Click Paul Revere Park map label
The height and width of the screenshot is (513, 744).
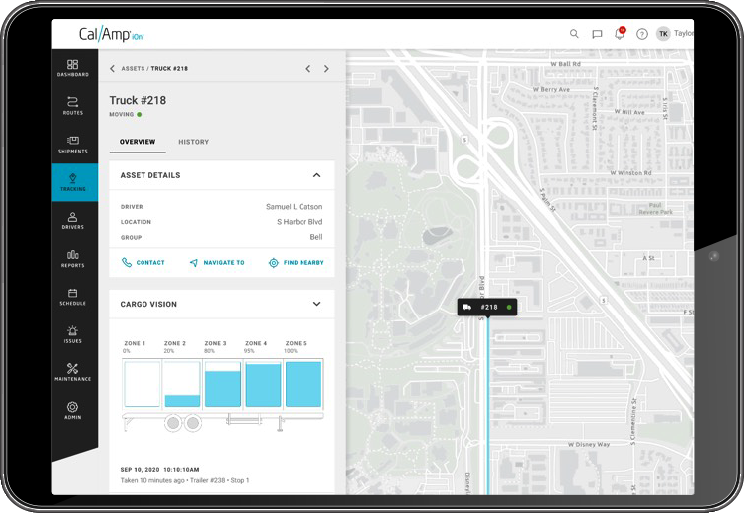(655, 208)
